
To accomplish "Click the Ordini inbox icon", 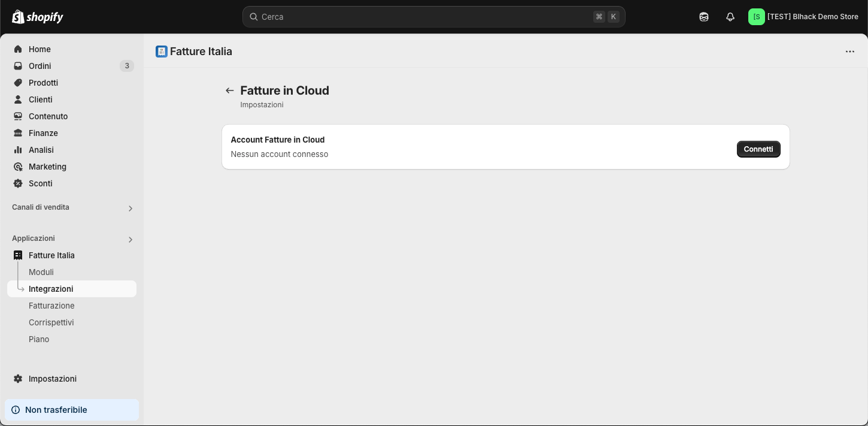I will (18, 66).
